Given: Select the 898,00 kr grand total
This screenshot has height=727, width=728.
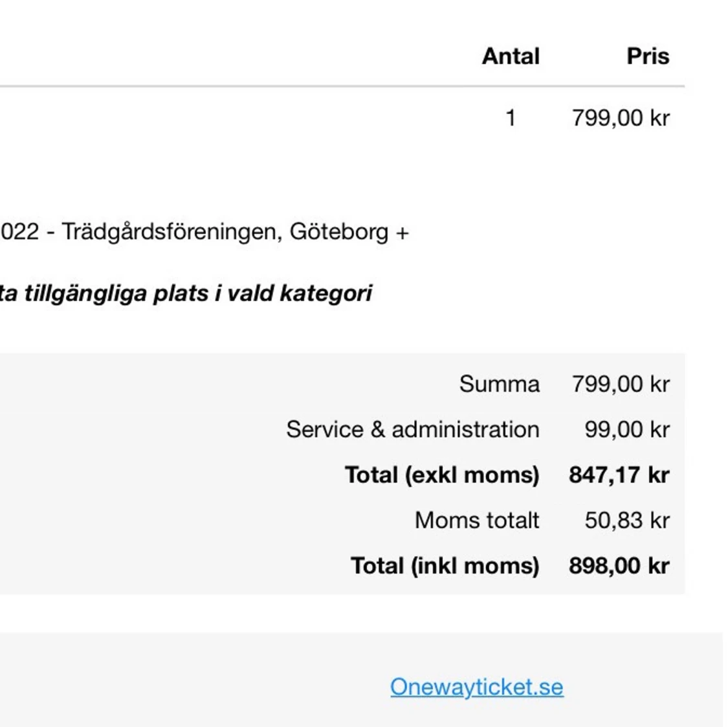Looking at the screenshot, I should click(x=619, y=565).
